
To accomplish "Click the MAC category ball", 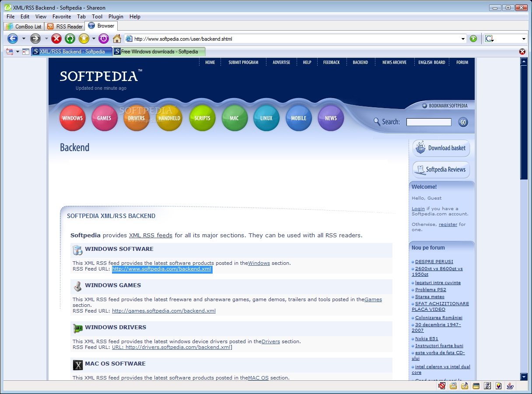I will 234,118.
